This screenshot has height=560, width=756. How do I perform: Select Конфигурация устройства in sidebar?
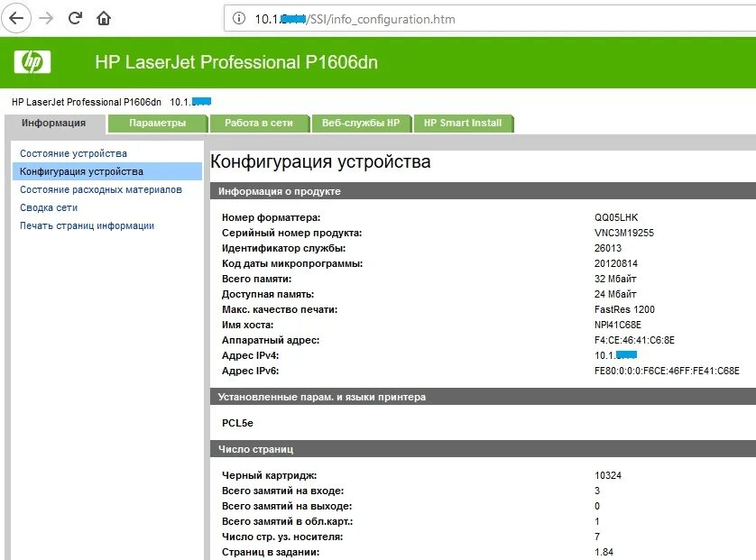point(107,171)
